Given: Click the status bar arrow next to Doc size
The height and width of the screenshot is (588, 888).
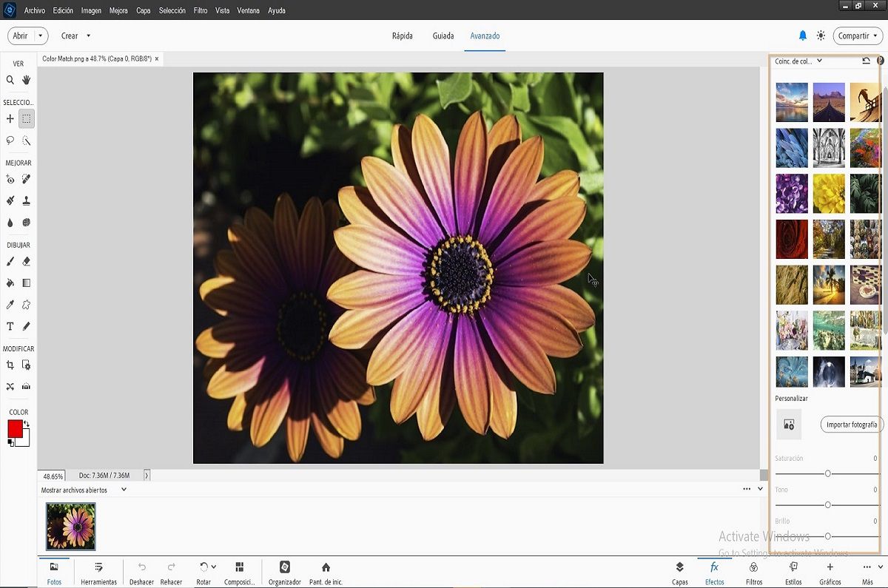Looking at the screenshot, I should click(x=147, y=476).
